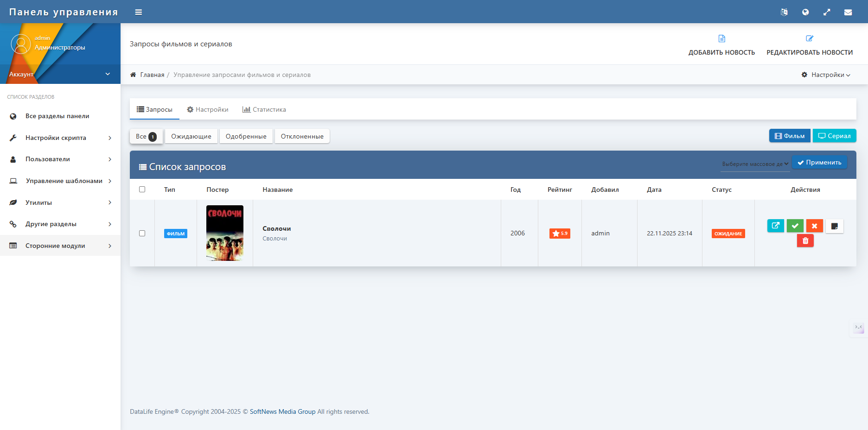Click the Сволочи movie poster thumbnail

tap(225, 233)
